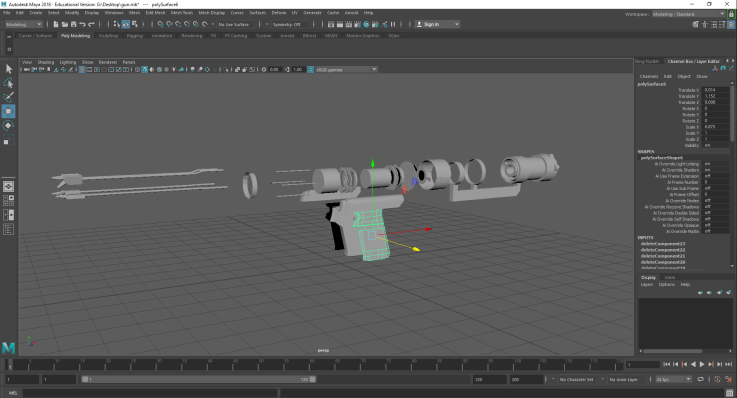The width and height of the screenshot is (737, 398).
Task: Open the No Live Surface field
Action: pyautogui.click(x=235, y=24)
